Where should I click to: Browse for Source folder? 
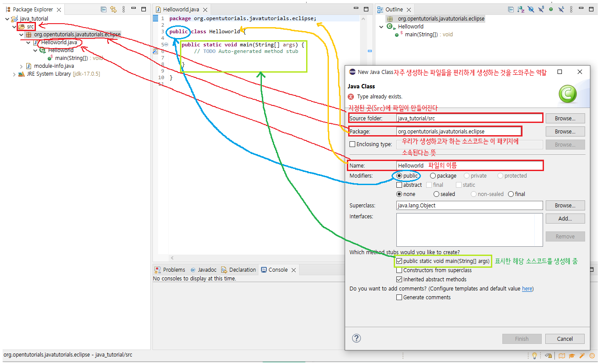click(x=565, y=118)
